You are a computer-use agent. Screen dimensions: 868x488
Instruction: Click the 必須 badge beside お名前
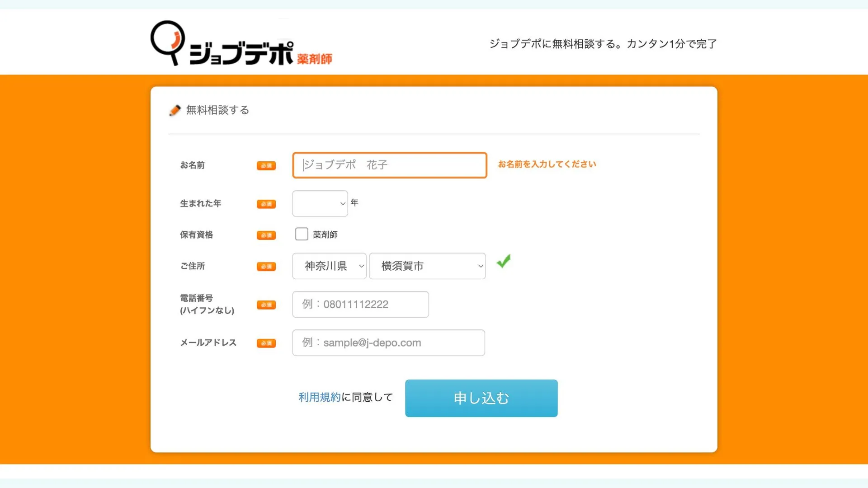266,166
